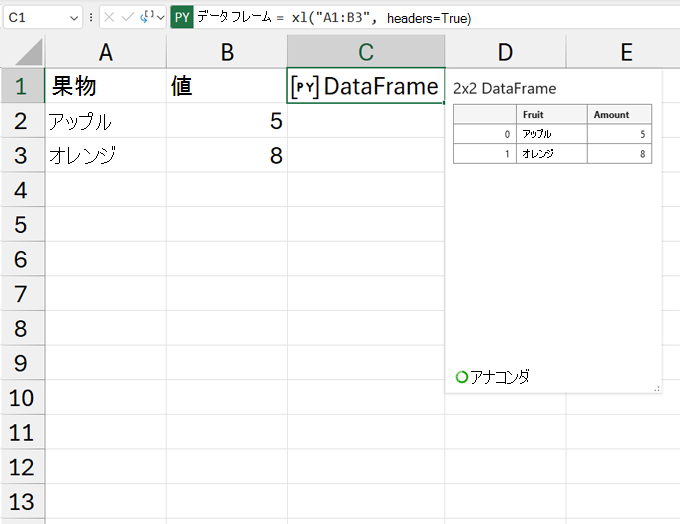
Task: Select row 3 header
Action: click(x=22, y=155)
